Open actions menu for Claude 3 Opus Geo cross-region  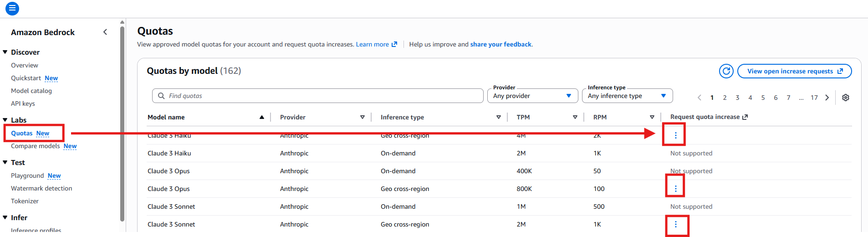(x=675, y=189)
